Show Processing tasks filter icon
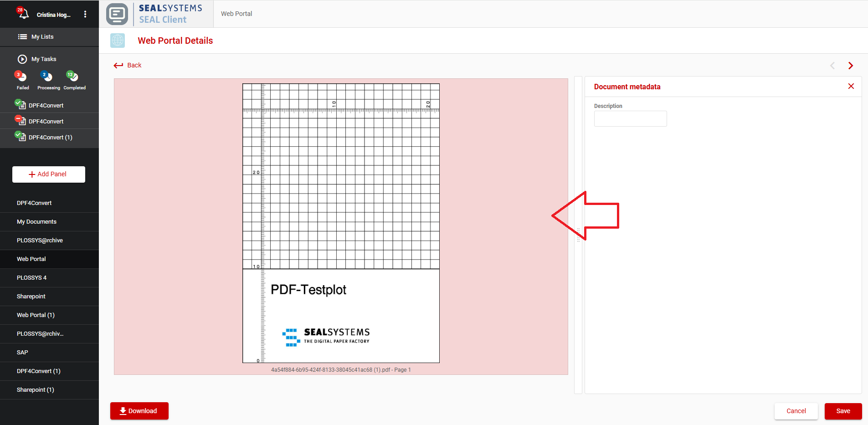The width and height of the screenshot is (868, 425). click(x=47, y=77)
